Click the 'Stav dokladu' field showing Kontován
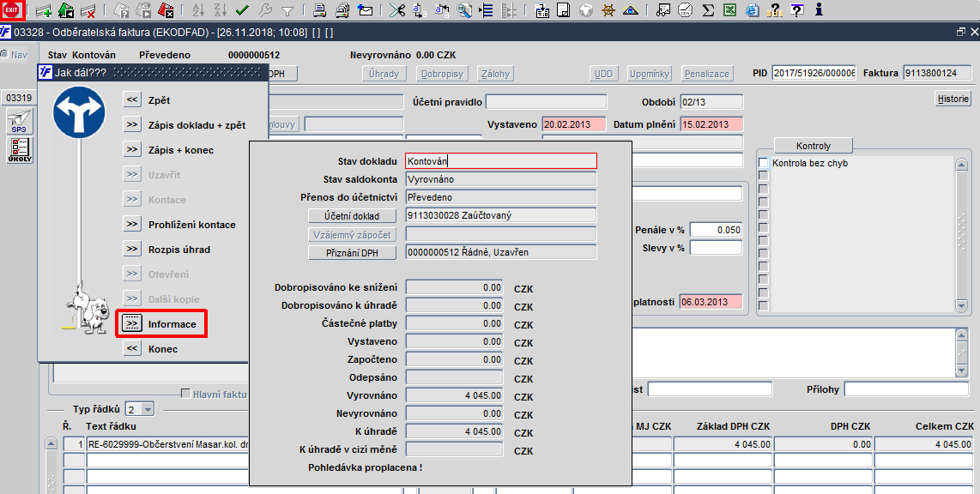 point(500,161)
